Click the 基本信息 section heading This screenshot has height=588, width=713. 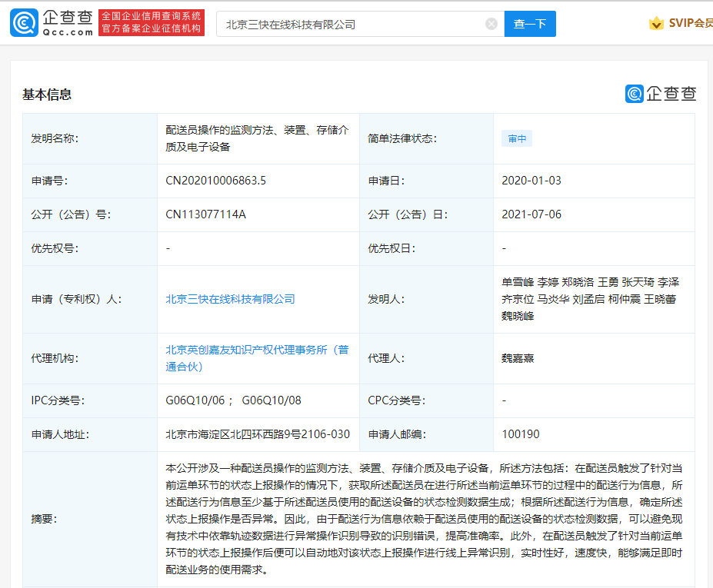47,95
